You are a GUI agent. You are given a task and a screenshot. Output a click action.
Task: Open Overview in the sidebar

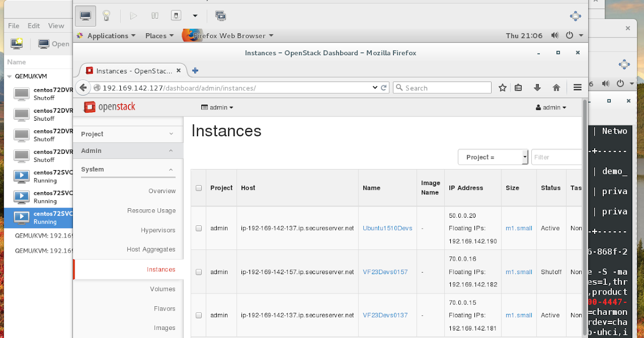[162, 191]
